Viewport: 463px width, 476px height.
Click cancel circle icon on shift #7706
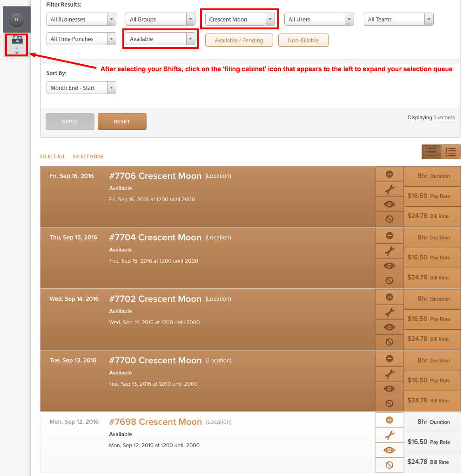(x=389, y=219)
